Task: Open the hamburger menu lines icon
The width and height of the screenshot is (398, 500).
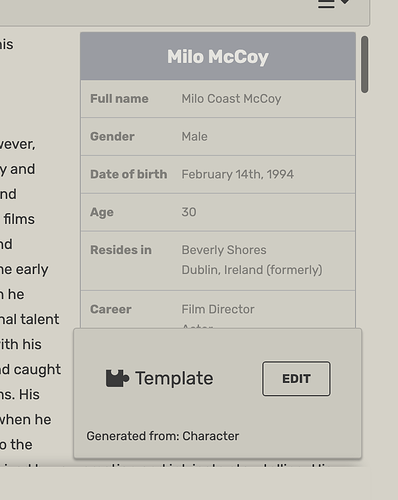Action: tap(326, 4)
